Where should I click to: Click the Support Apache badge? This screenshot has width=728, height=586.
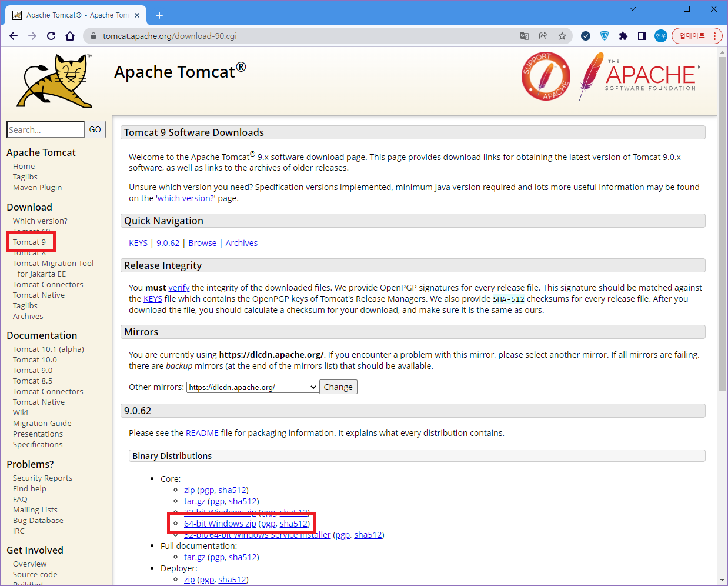546,76
